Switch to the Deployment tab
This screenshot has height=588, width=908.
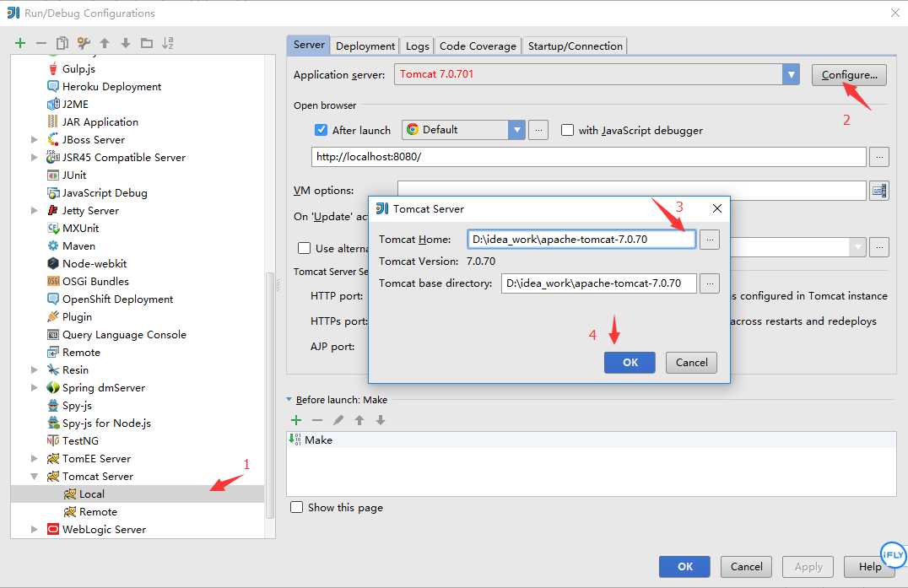pos(365,46)
